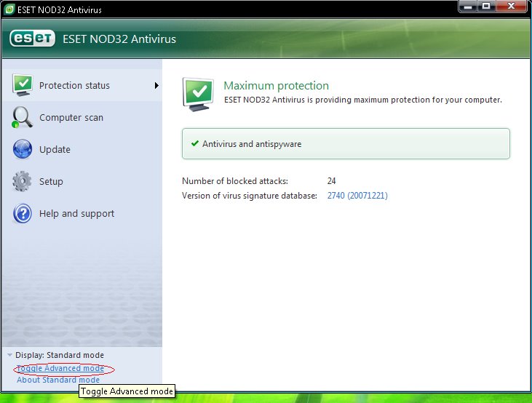Viewport: 532px width, 403px height.
Task: Click the Maximum protection heading
Action: point(276,86)
